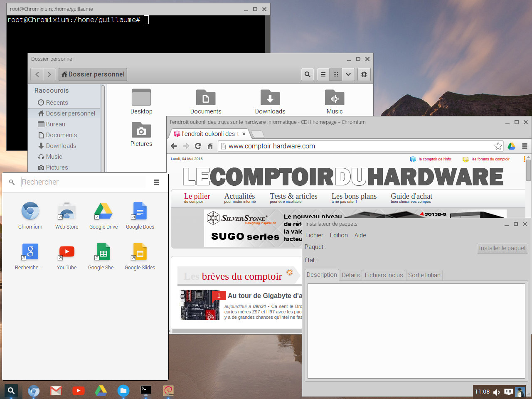The height and width of the screenshot is (399, 532).
Task: Click the volume control in system tray
Action: [x=496, y=392]
